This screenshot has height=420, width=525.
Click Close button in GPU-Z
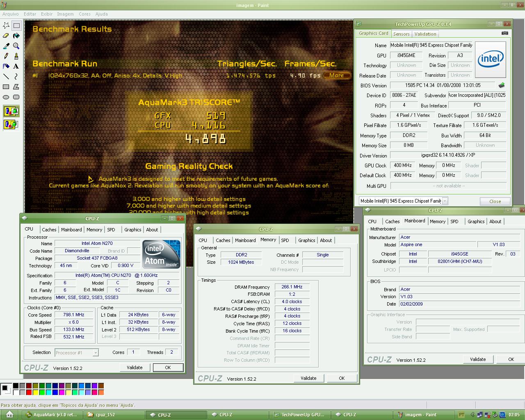pos(495,201)
